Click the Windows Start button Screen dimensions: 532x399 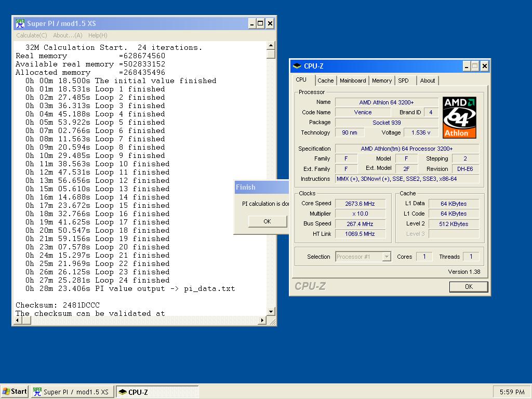(14, 392)
